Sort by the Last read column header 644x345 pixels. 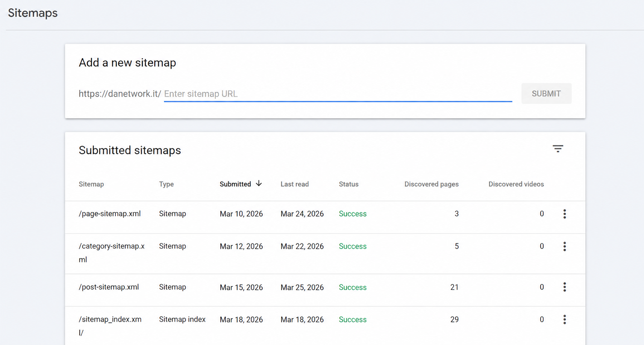(295, 184)
